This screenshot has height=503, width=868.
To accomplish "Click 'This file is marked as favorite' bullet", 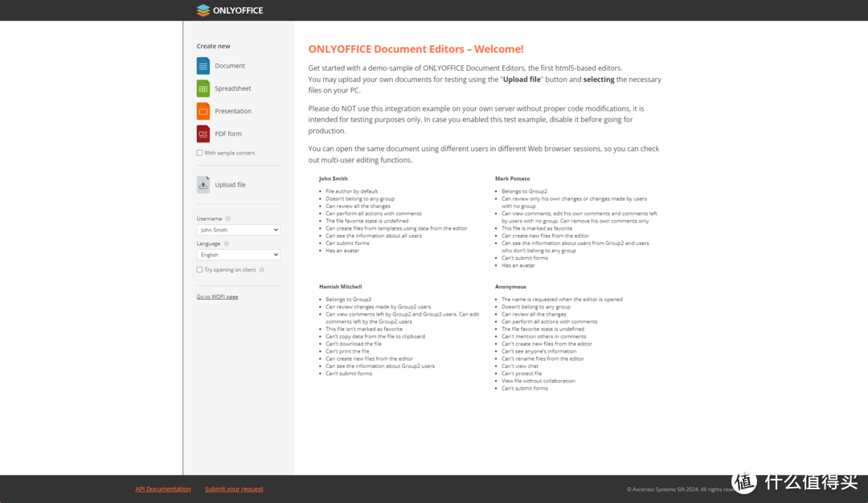I will 537,228.
